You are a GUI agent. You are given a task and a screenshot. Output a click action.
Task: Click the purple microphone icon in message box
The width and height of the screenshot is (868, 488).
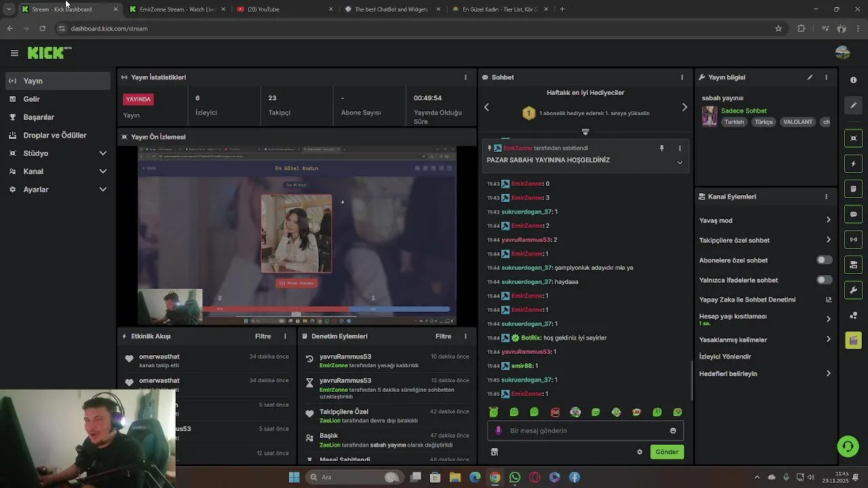(x=498, y=430)
